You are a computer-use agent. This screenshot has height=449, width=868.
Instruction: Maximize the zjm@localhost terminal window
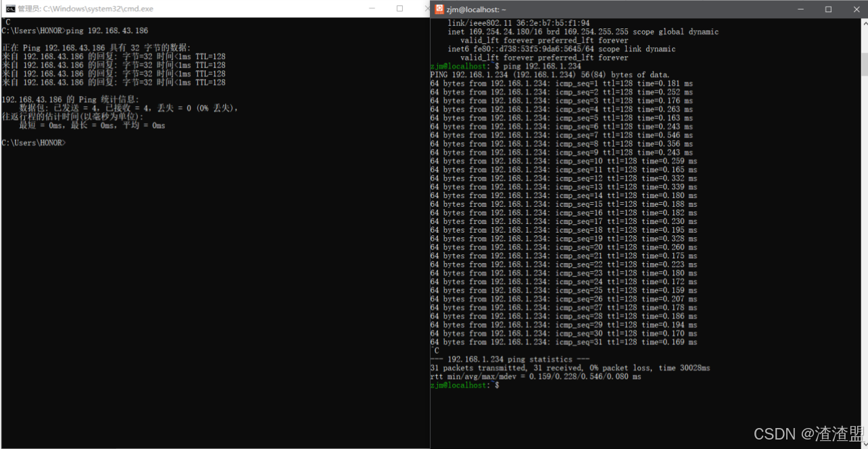click(829, 9)
